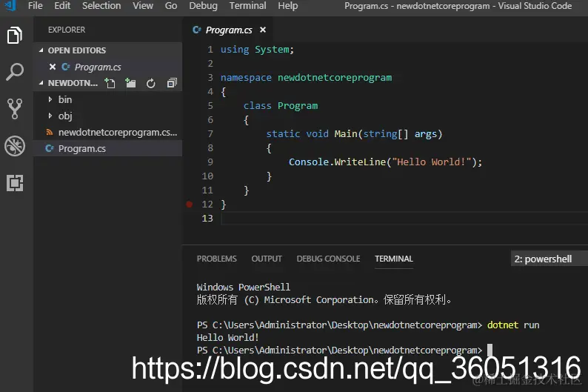This screenshot has width=588, height=392.
Task: Switch to the Output panel tab
Action: coord(267,259)
